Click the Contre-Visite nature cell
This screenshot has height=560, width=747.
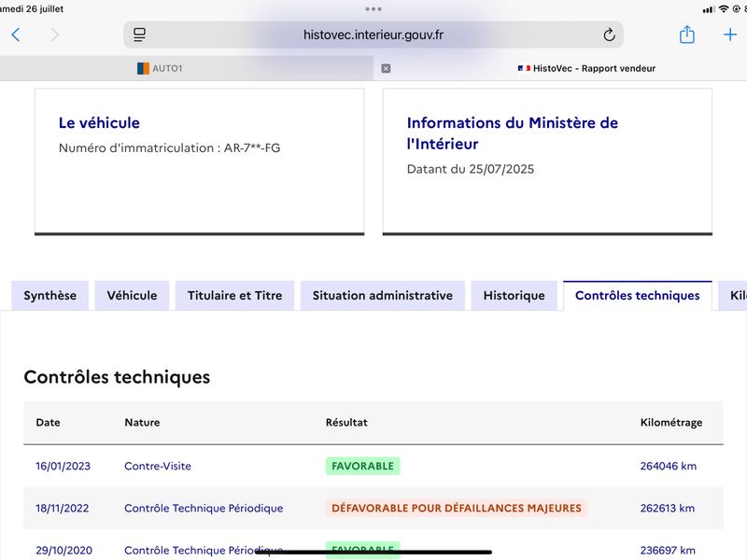tap(158, 466)
